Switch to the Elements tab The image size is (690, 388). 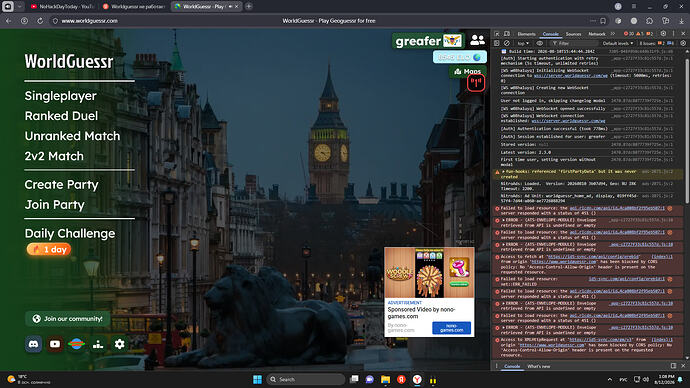[x=526, y=34]
